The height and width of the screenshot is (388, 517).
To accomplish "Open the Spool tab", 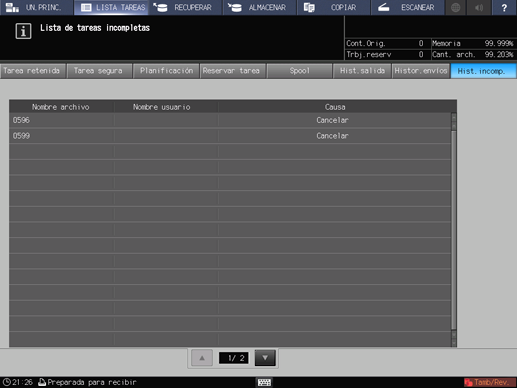I will point(299,71).
